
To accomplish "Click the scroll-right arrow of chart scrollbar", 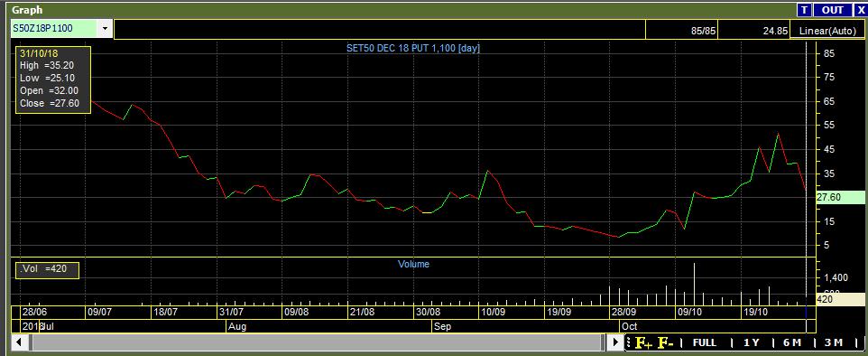I will point(615,342).
